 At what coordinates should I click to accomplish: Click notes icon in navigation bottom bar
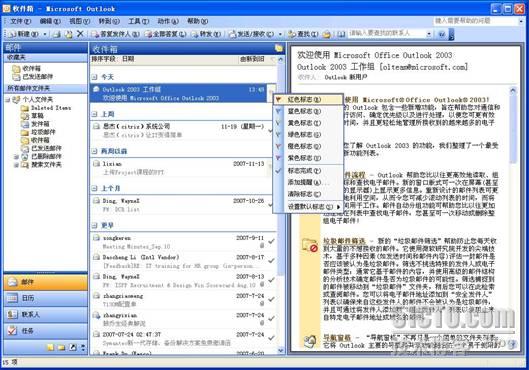coord(50,347)
